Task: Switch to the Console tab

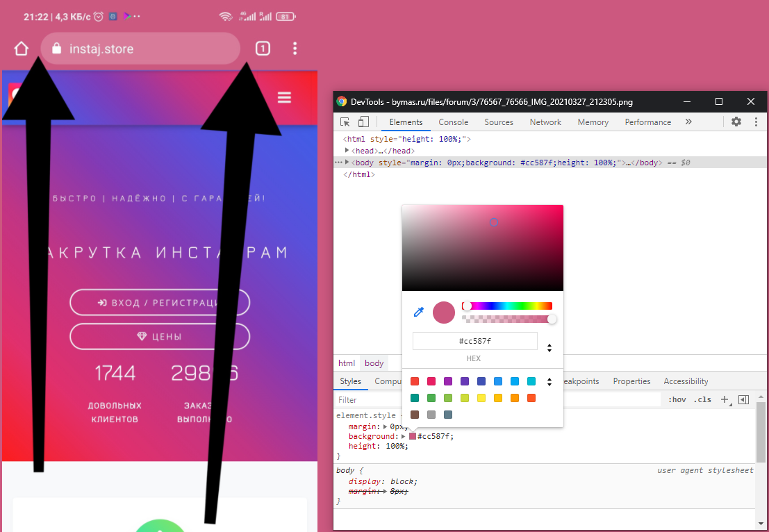Action: (453, 122)
